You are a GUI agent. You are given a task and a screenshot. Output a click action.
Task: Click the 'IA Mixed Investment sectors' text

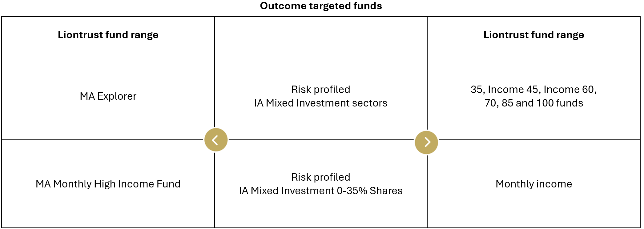(321, 103)
